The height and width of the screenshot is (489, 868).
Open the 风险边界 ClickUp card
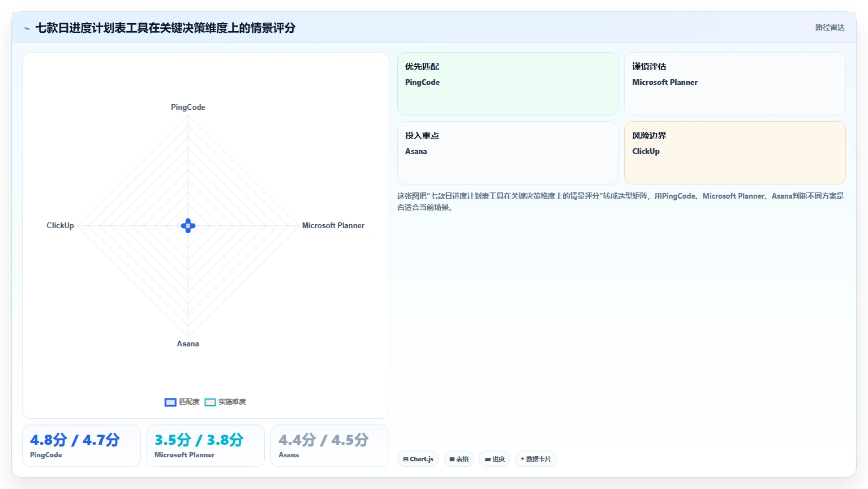734,153
